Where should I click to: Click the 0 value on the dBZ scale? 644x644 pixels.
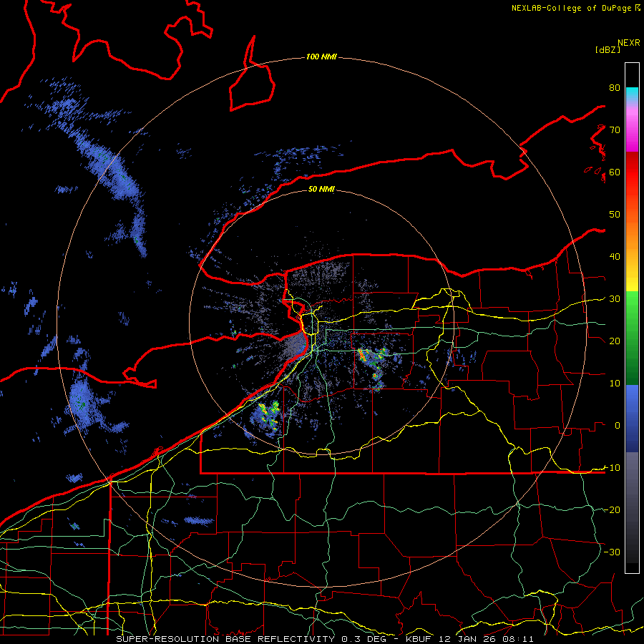[x=618, y=426]
